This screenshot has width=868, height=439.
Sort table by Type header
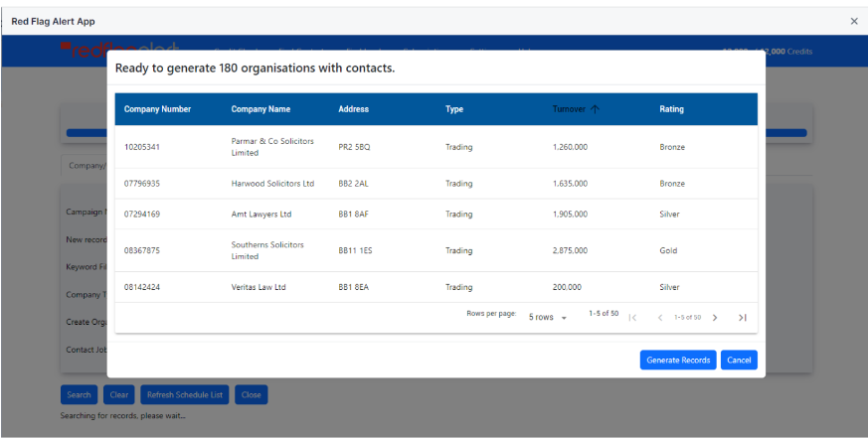tap(454, 109)
